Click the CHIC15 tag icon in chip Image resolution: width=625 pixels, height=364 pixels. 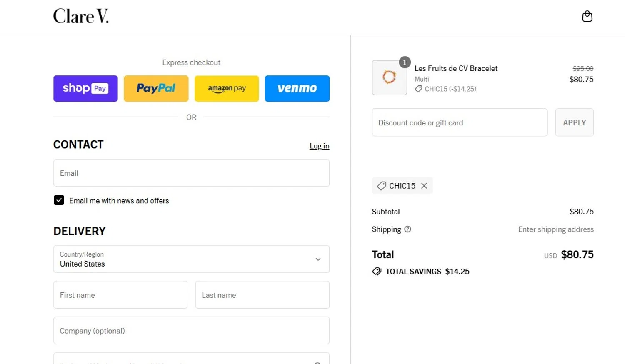pyautogui.click(x=381, y=186)
